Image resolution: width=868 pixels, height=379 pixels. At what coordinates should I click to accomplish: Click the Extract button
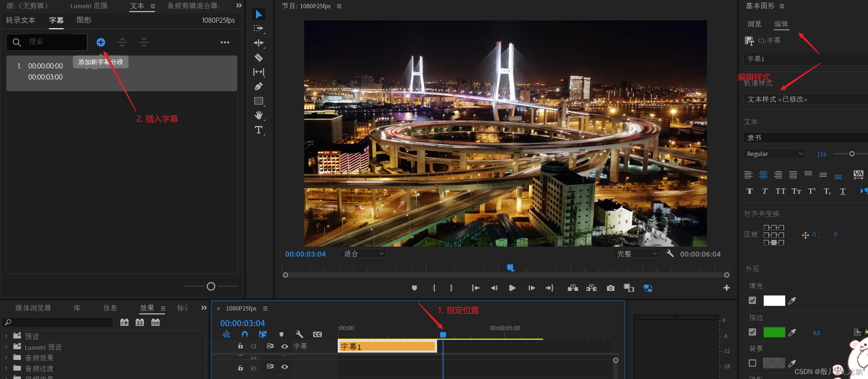pyautogui.click(x=591, y=288)
